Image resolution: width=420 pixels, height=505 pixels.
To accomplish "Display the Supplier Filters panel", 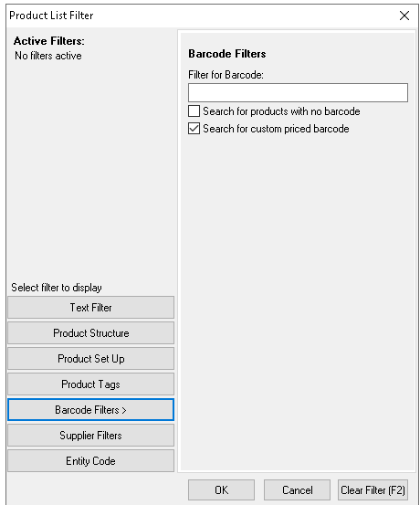I will (x=90, y=436).
